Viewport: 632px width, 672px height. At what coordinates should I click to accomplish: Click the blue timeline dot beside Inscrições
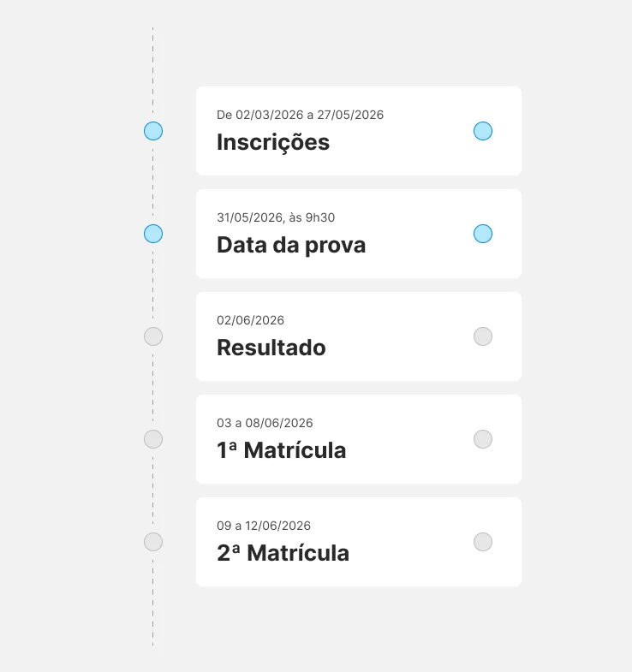153,131
